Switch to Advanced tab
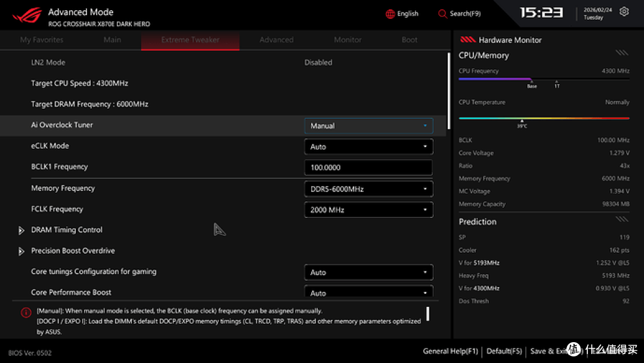Screen dimensions: 644x363 coord(277,40)
